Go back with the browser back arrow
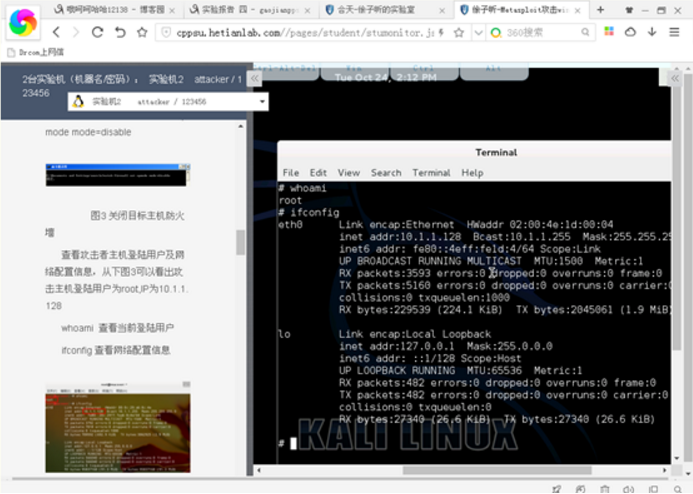Viewport: 693px width, 494px height. point(56,32)
